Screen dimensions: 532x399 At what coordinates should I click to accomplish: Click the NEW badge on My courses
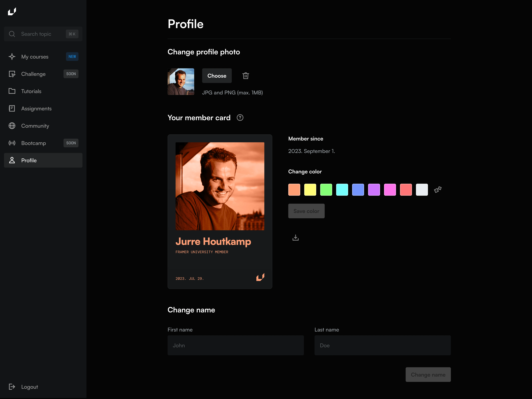coord(72,57)
